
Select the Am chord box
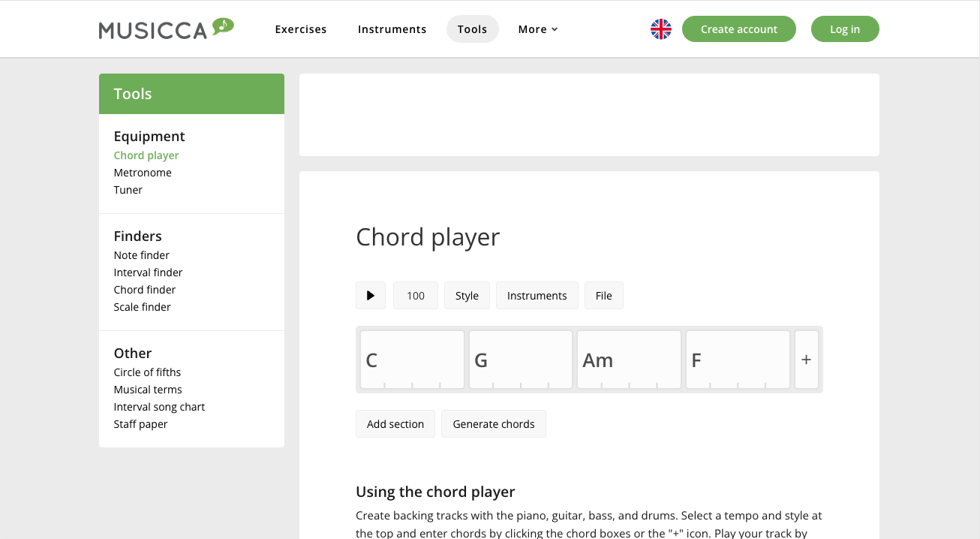(629, 360)
